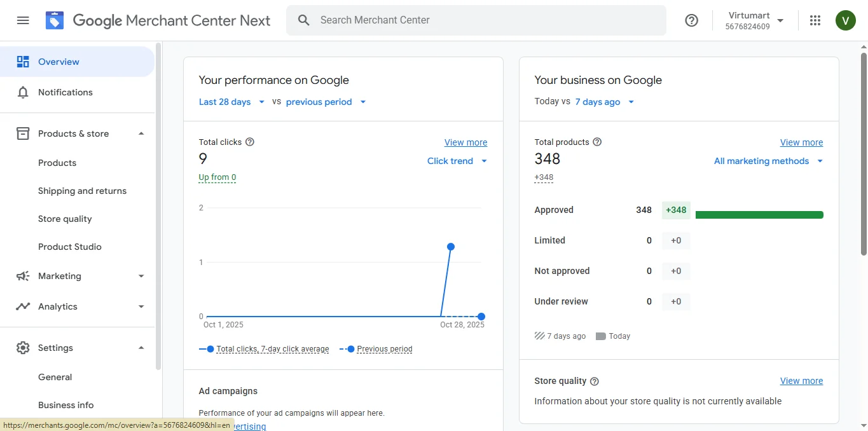Image resolution: width=868 pixels, height=431 pixels.
Task: Click the Total products info icon
Action: (597, 142)
